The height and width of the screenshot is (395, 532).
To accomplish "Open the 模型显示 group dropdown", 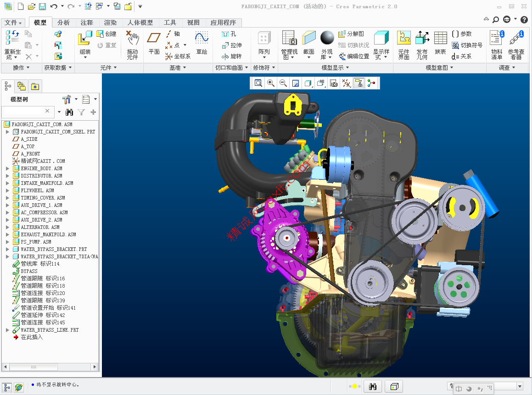I will [335, 68].
